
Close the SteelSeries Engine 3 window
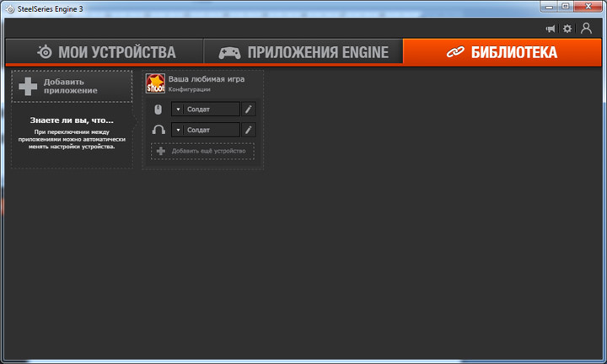[x=588, y=7]
